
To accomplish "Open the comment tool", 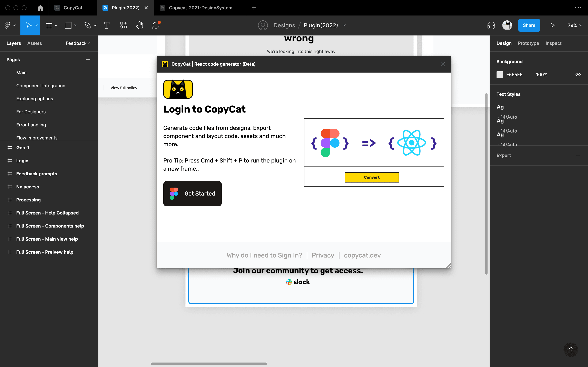I will 156,25.
